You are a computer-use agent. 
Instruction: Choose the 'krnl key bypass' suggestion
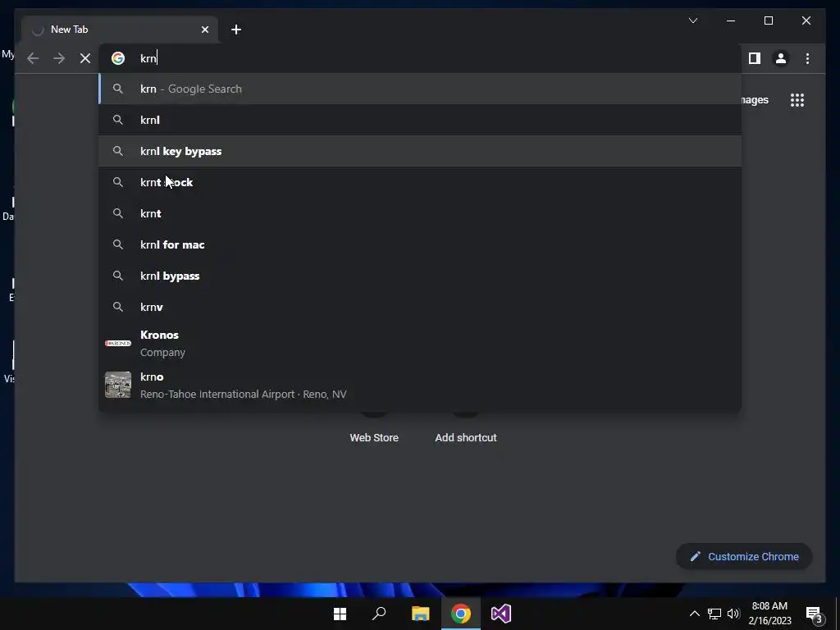[420, 151]
